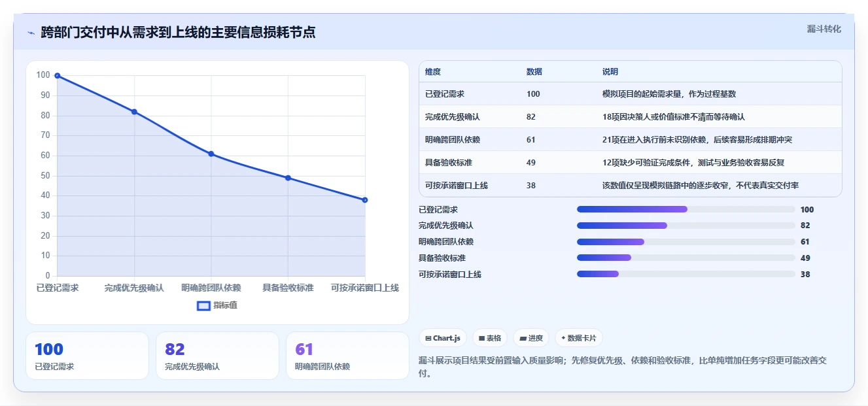The height and width of the screenshot is (406, 868).
Task: Click table cell 明确跨团队依赖
Action: point(453,140)
